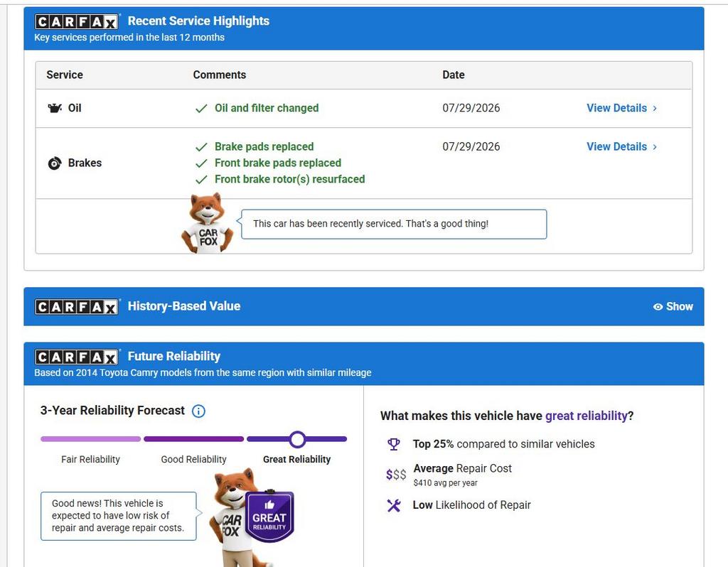The width and height of the screenshot is (728, 567).
Task: Click the 'great reliability' purple text
Action: 586,416
